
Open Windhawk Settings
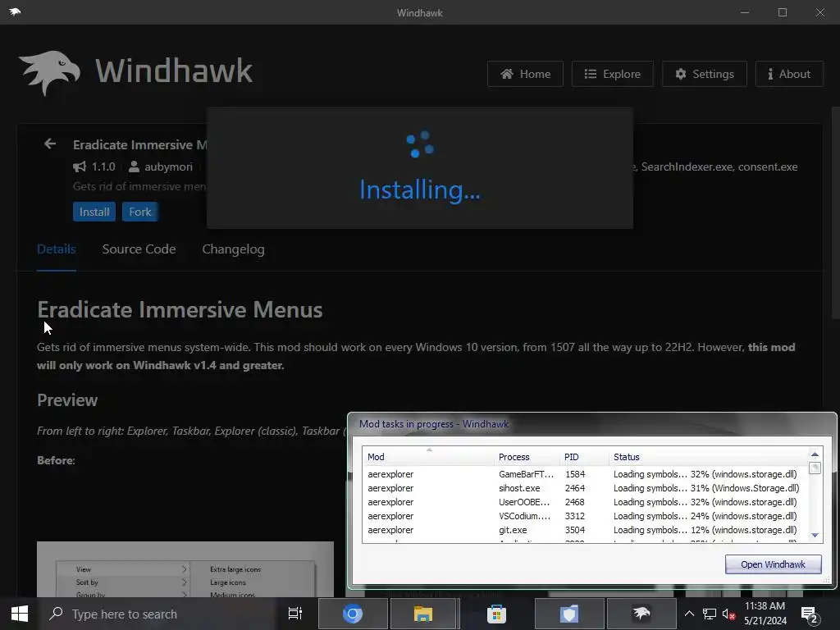[705, 74]
